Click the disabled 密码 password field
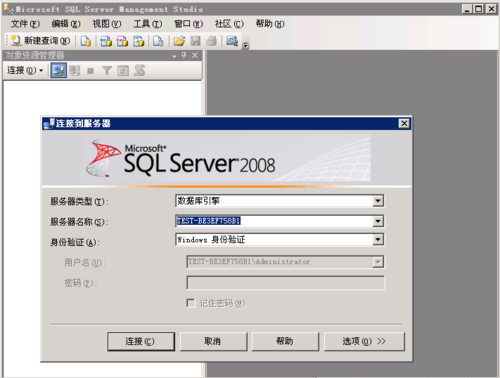Image resolution: width=500 pixels, height=378 pixels. click(x=286, y=283)
